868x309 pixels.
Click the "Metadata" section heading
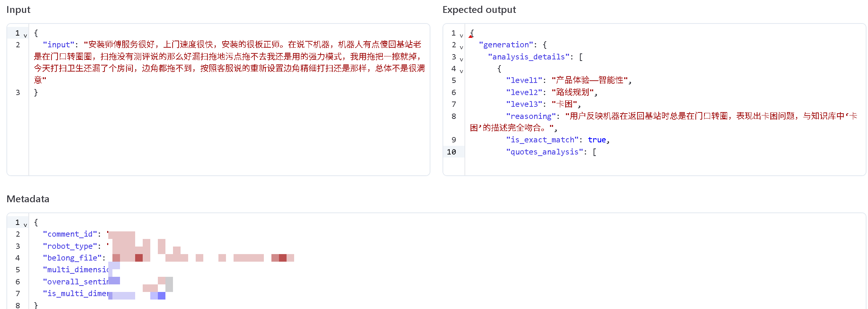28,199
